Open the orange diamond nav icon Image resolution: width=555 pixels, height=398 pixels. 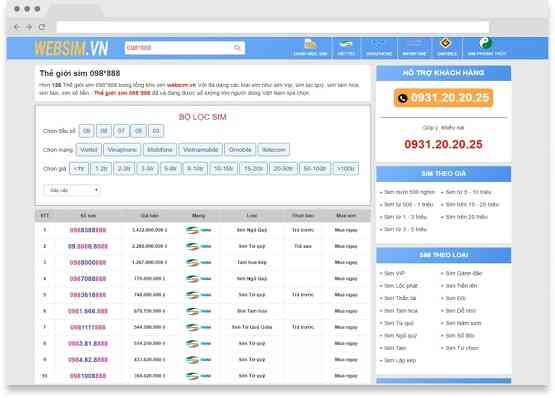click(x=446, y=44)
